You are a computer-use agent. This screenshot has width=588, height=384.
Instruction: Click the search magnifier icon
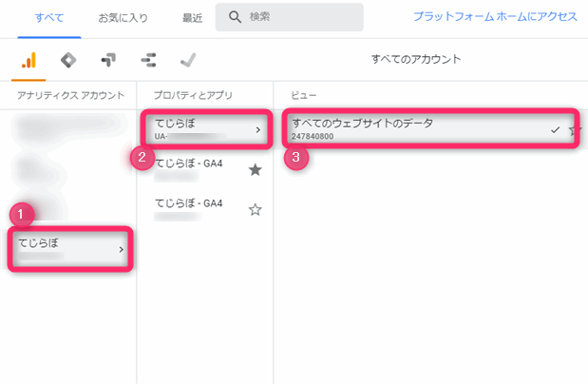click(236, 17)
